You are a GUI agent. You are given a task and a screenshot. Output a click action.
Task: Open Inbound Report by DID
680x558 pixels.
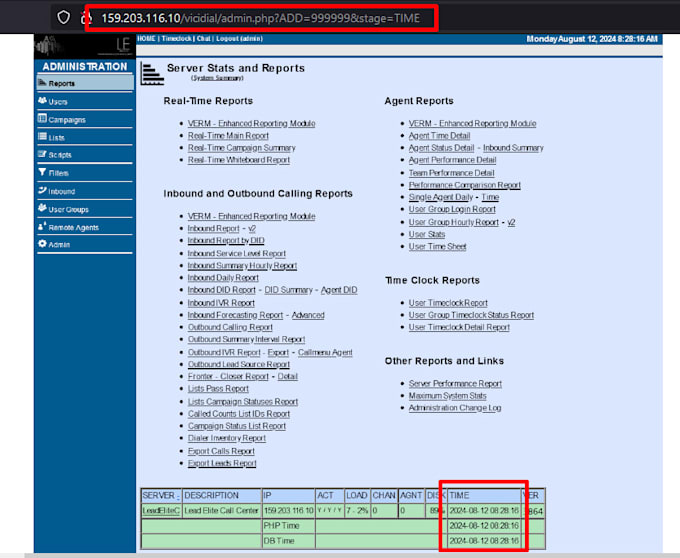226,241
